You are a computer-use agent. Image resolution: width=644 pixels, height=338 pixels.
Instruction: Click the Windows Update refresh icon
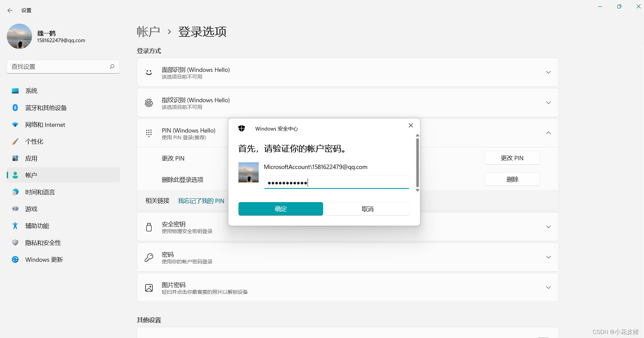tap(15, 259)
